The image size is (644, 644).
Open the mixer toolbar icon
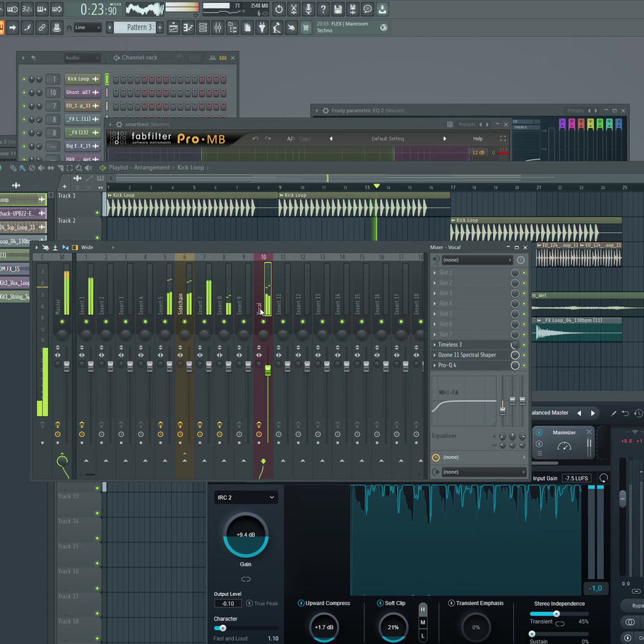pos(217,28)
